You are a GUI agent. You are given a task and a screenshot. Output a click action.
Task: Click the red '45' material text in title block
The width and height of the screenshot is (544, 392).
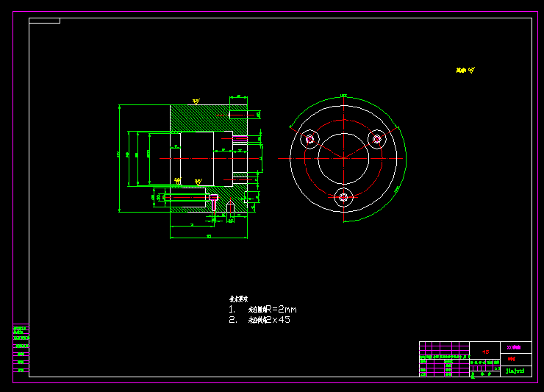485,352
